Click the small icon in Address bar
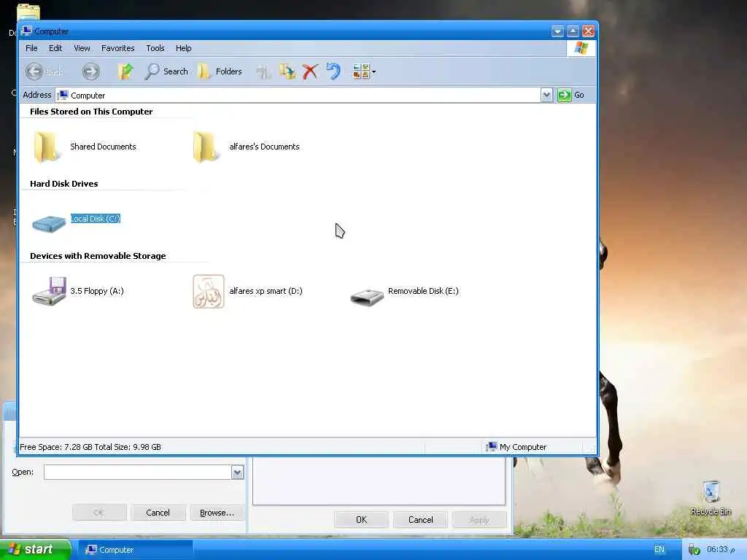747x560 pixels. point(63,95)
